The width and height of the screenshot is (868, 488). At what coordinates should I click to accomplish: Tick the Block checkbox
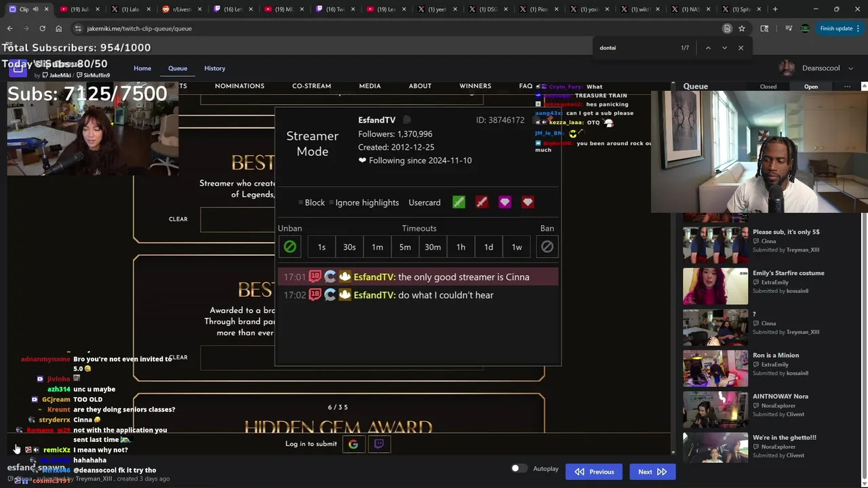301,203
